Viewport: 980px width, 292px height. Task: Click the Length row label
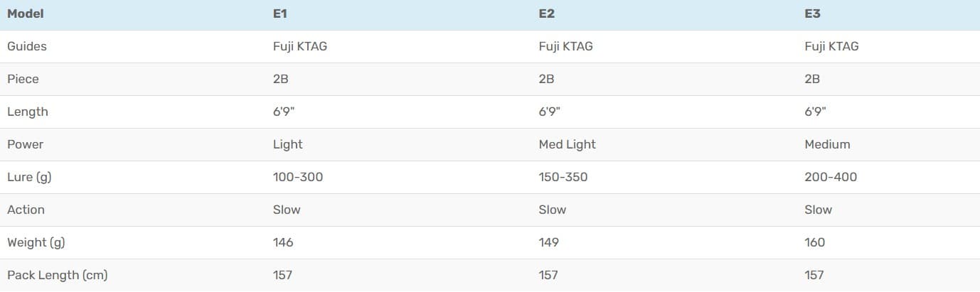(28, 112)
